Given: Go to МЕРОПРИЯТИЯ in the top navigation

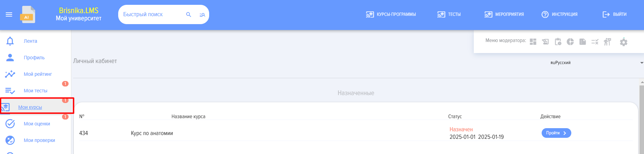Looking at the screenshot, I should pyautogui.click(x=504, y=14).
